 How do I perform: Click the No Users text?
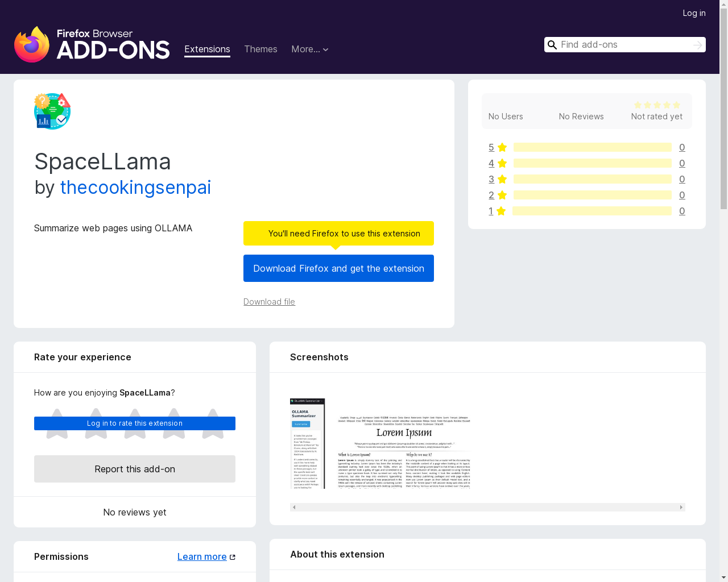[x=506, y=117]
